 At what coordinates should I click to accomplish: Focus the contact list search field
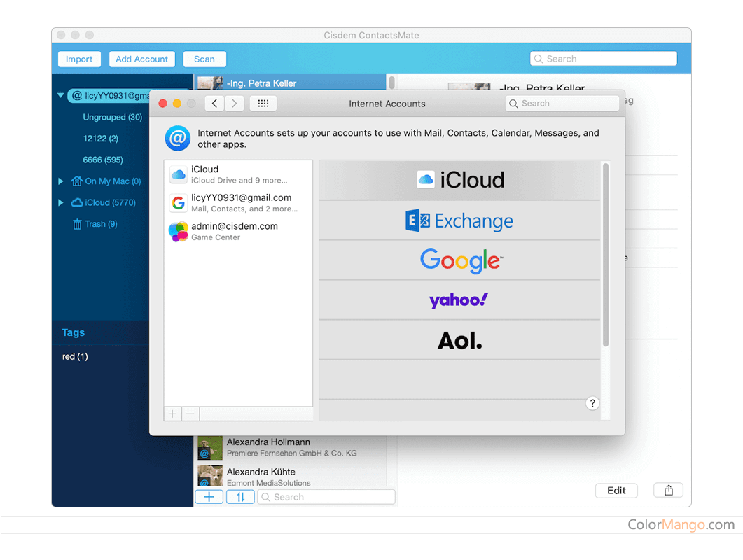click(326, 497)
